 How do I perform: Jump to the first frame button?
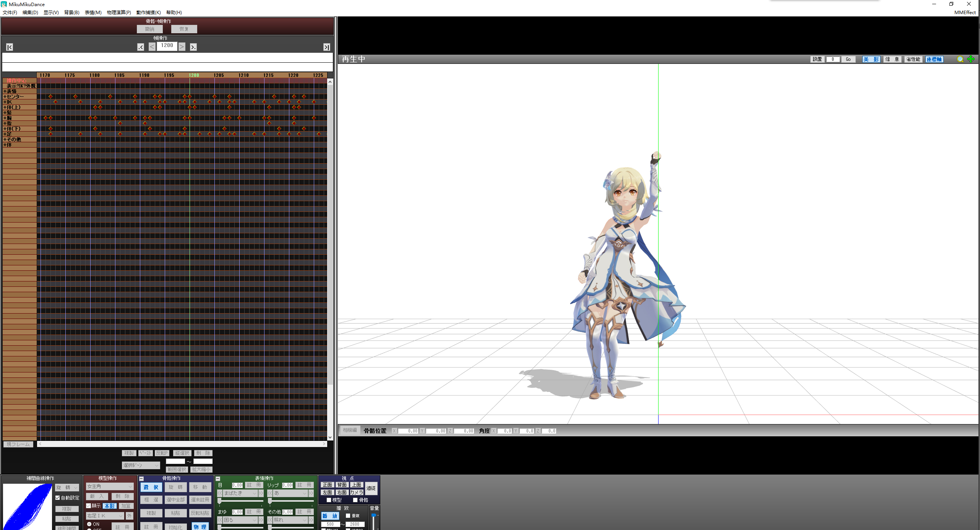click(10, 47)
